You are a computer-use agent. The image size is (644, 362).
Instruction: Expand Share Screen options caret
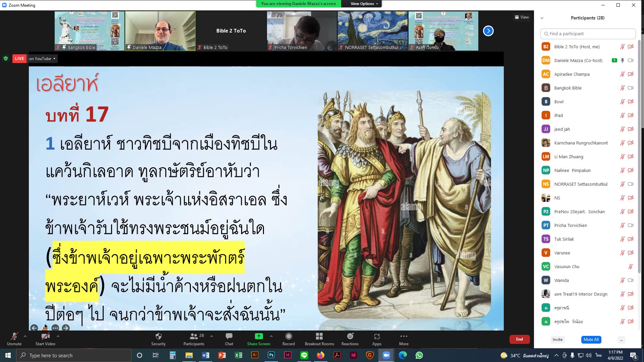point(271,336)
